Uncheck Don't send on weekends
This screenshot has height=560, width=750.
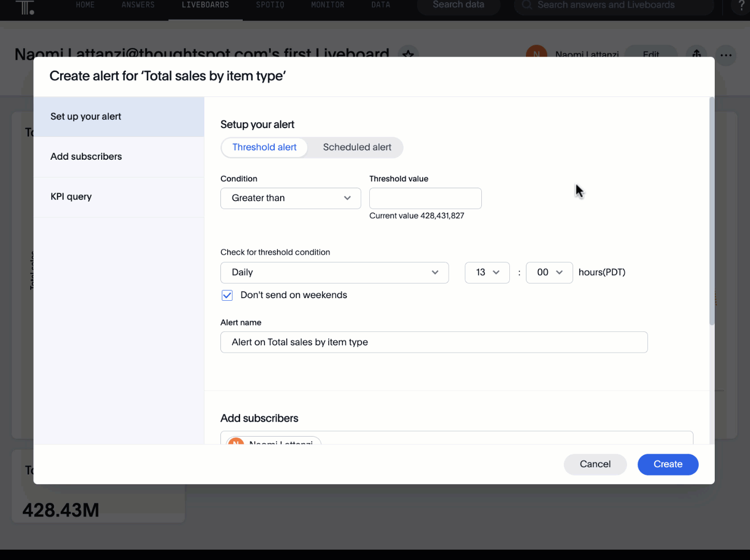[x=227, y=296]
